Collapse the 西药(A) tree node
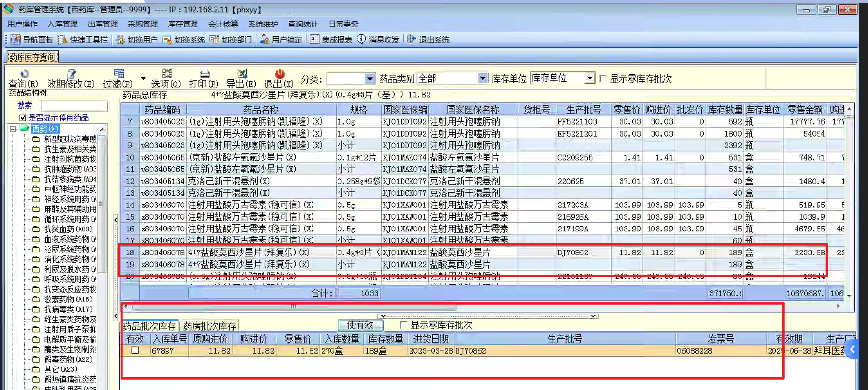 coord(13,129)
